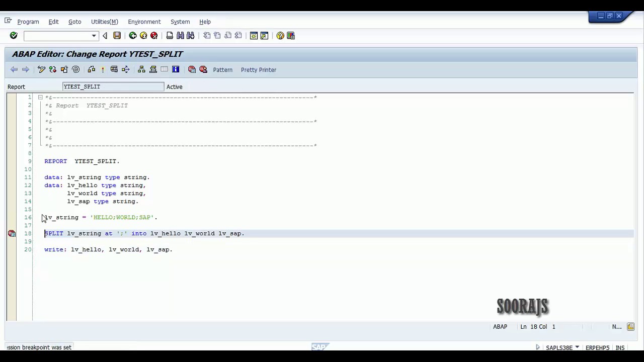
Task: Click the breakpoint status message
Action: click(39, 347)
